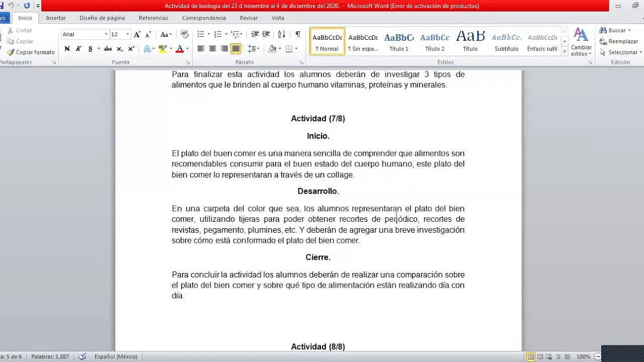
Task: Apply the Normal style
Action: (x=327, y=41)
